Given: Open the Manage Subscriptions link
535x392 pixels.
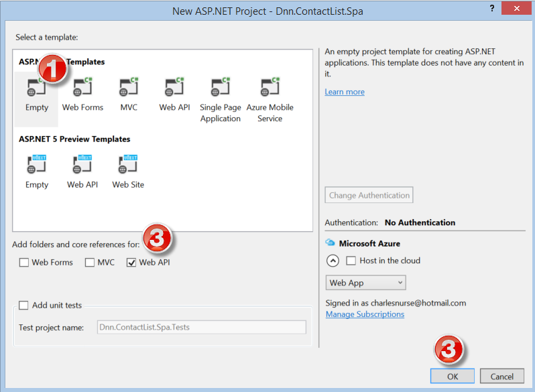Looking at the screenshot, I should (365, 314).
